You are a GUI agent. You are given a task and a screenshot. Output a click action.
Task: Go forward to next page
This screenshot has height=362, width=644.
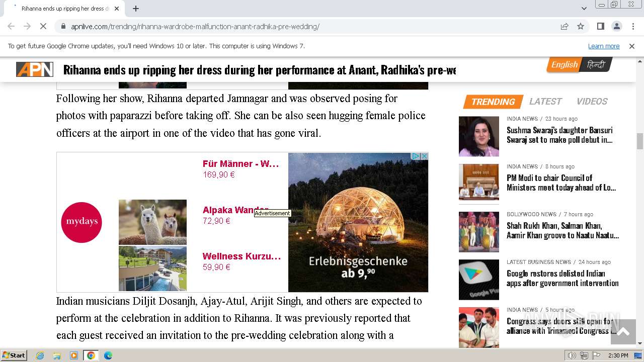pyautogui.click(x=27, y=26)
